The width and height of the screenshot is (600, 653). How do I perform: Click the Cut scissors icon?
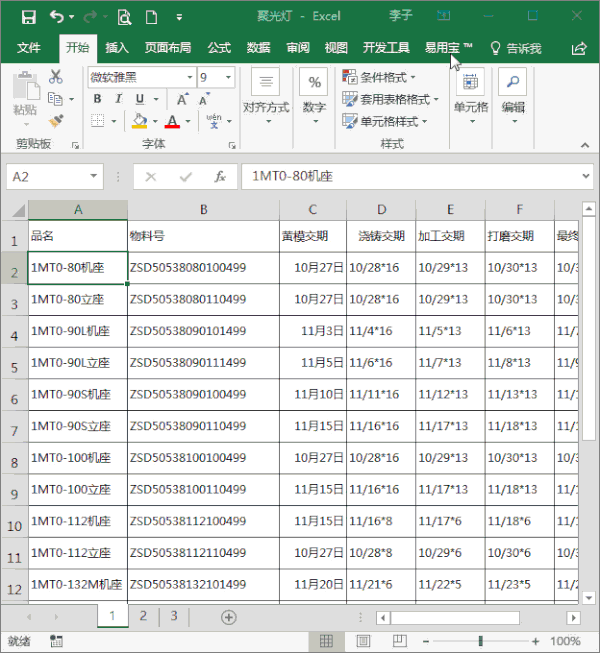point(55,77)
